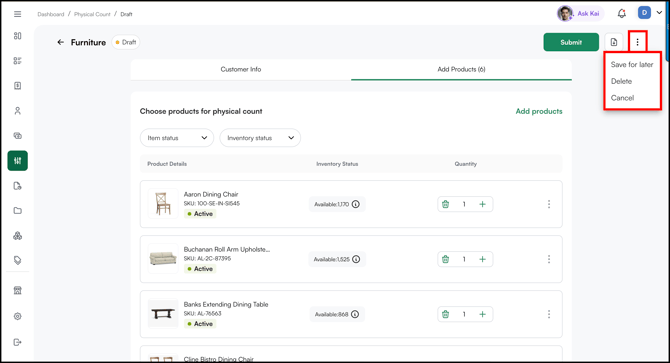Switch to the Customer Info tab
The image size is (670, 363).
241,69
